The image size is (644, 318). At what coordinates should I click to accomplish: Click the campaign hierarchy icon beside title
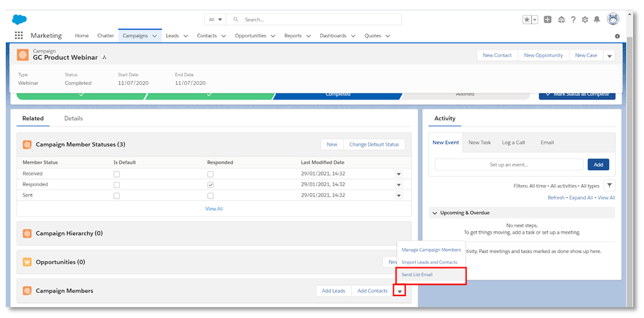click(x=105, y=58)
